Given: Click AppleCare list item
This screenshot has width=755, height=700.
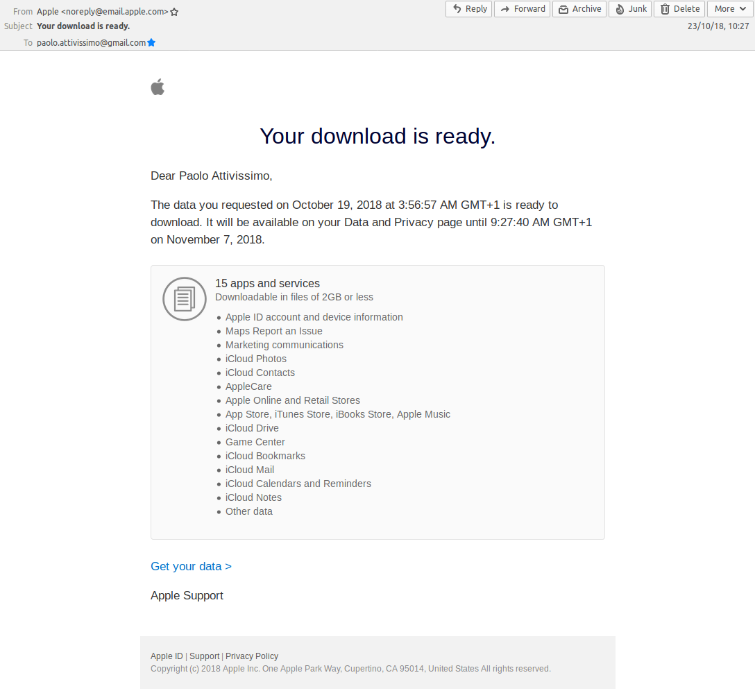Looking at the screenshot, I should click(248, 386).
